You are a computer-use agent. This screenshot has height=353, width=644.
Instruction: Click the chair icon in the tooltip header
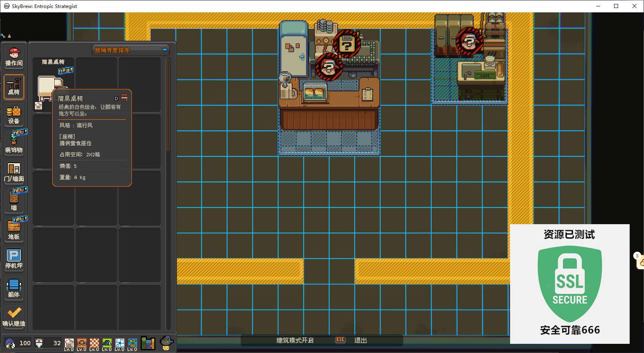coord(124,98)
